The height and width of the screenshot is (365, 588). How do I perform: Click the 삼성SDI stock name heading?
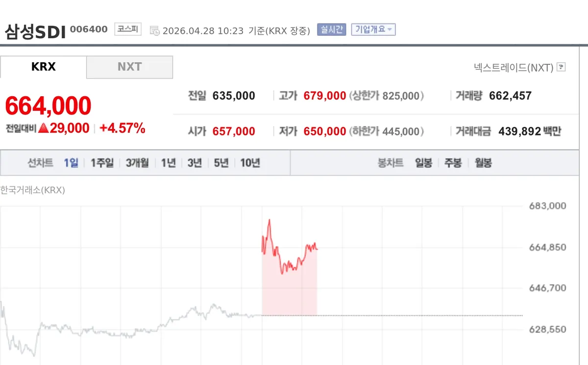35,31
